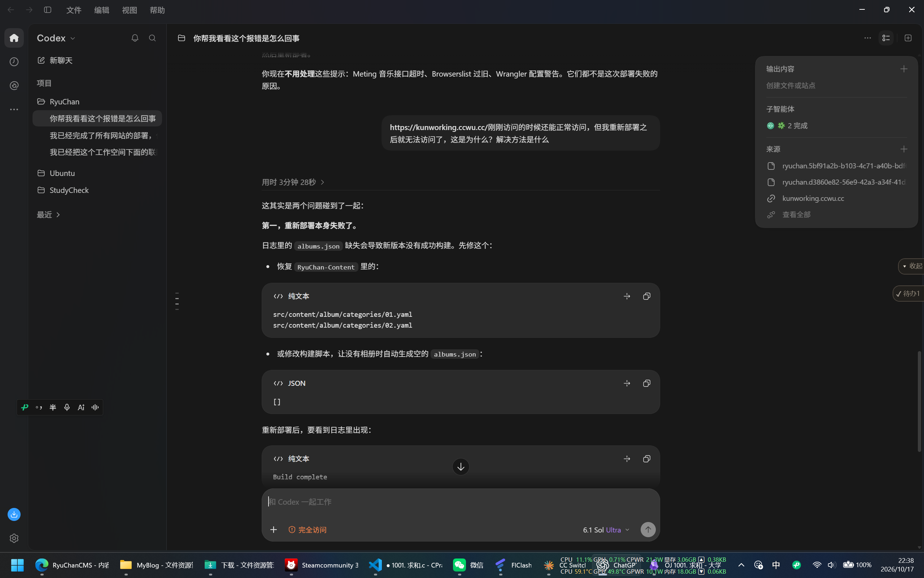Open the Codex dropdown menu

56,38
